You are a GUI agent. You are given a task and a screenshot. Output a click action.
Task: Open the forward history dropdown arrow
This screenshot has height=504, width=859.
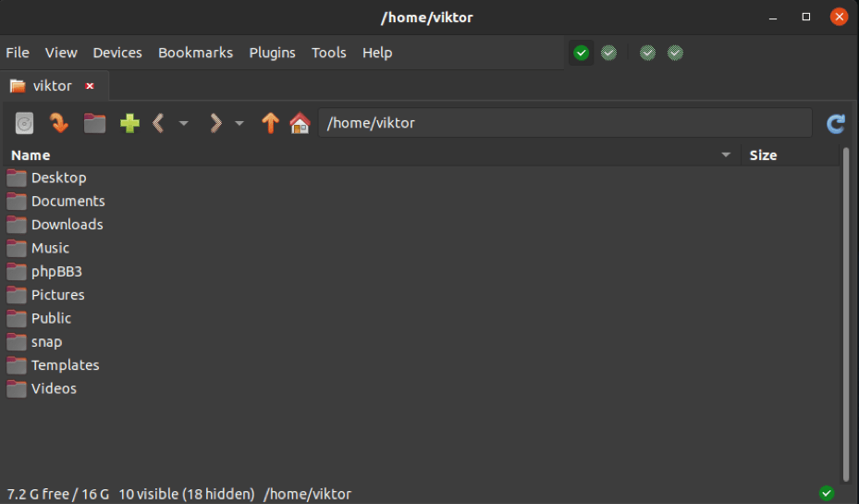pos(239,123)
